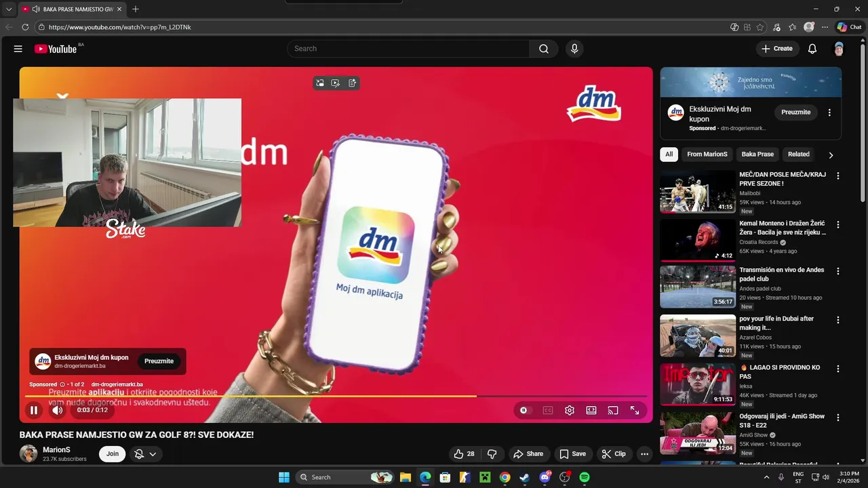Open options for LAGAO SI PROVIDNO video

837,369
